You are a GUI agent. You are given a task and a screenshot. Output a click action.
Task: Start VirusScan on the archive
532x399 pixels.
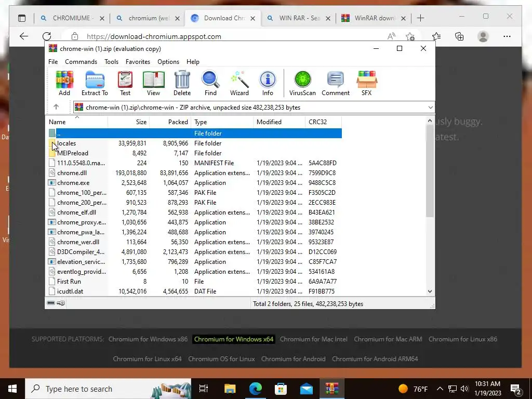pyautogui.click(x=302, y=84)
